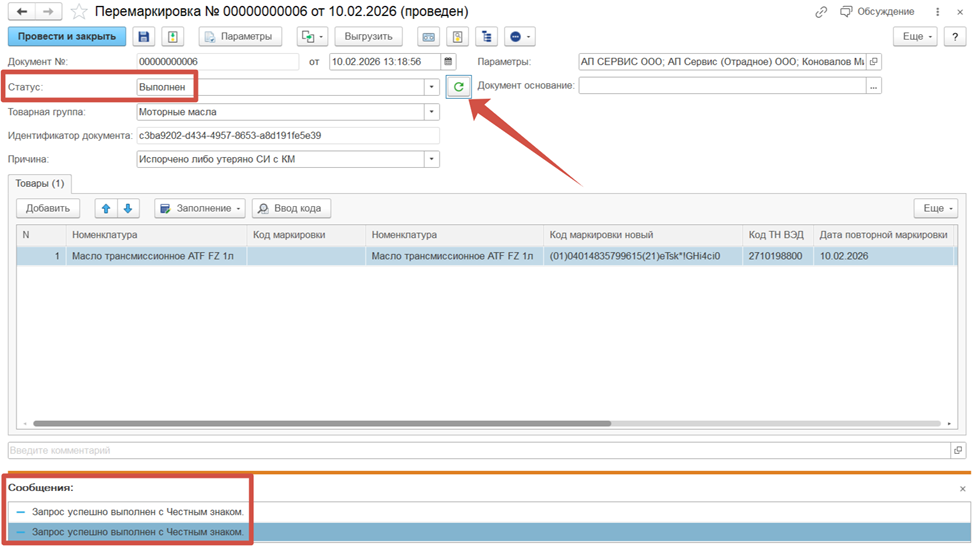Go back with left arrow navigation
The width and height of the screenshot is (975, 547).
pos(21,12)
